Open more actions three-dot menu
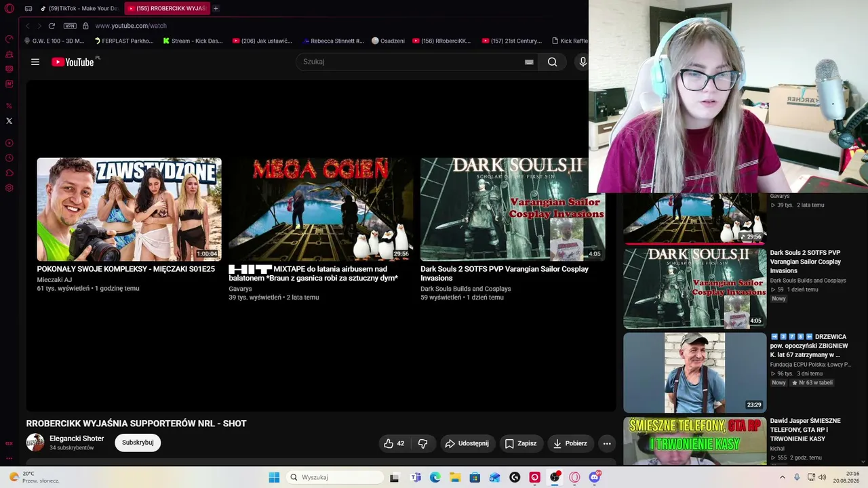Viewport: 868px width, 488px height. point(607,443)
